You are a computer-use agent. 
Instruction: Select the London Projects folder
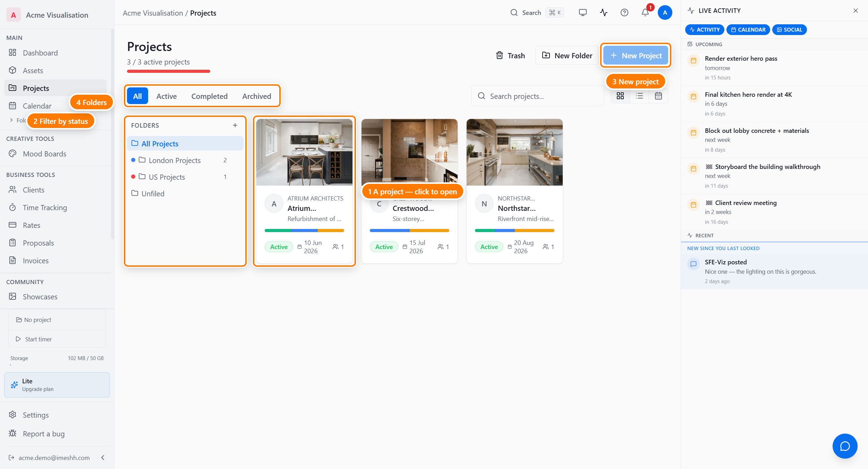point(185,160)
